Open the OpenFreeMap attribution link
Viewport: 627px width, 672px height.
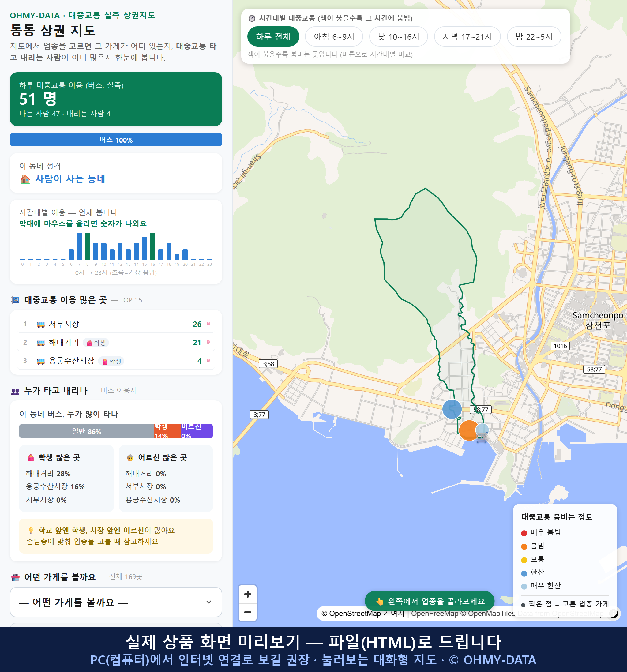point(434,613)
